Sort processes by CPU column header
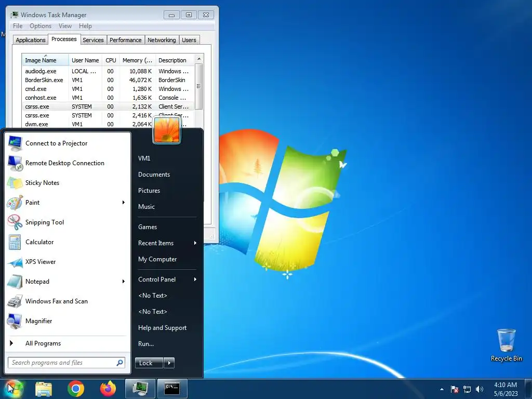Viewport: 532px width, 399px height. point(111,60)
